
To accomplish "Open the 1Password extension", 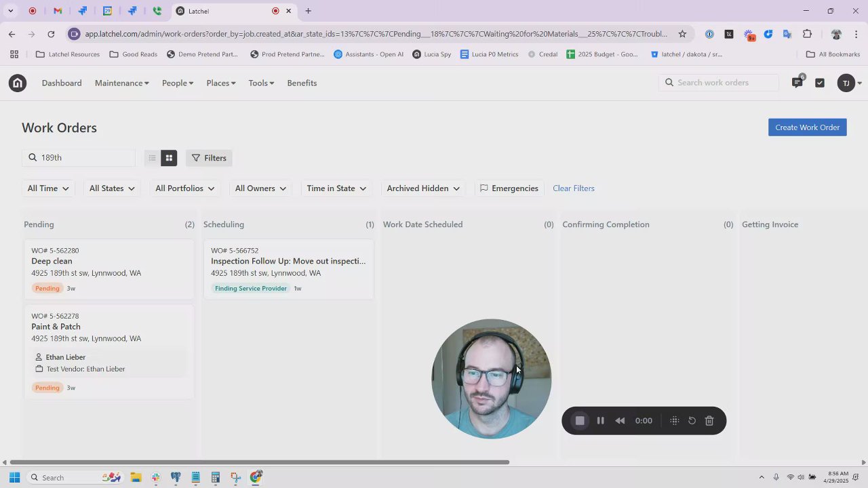I will (709, 34).
